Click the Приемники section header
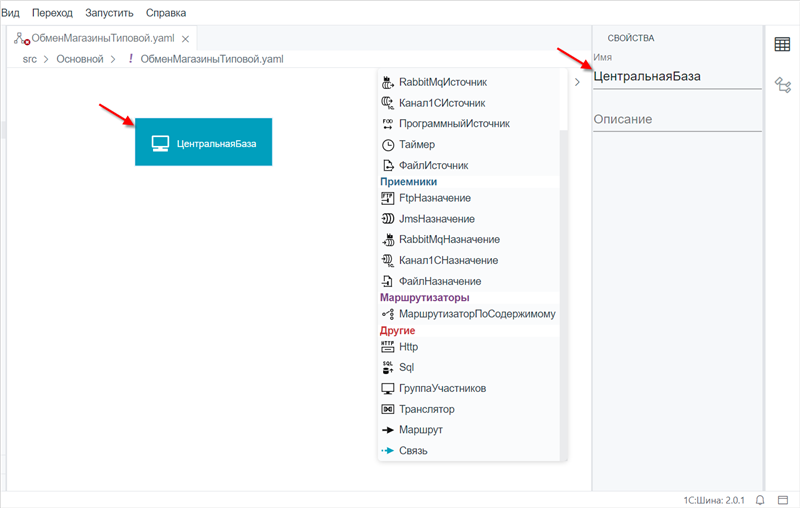Screen dimensions: 800x508 pos(409,182)
